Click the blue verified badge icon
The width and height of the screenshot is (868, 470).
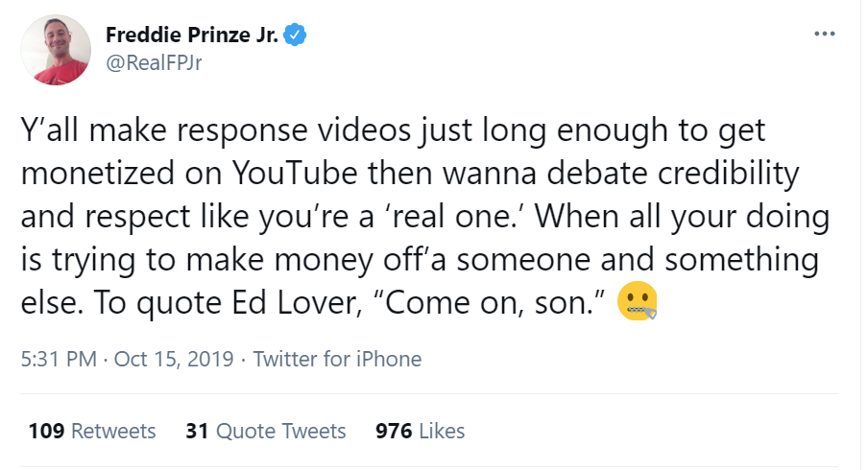[298, 37]
